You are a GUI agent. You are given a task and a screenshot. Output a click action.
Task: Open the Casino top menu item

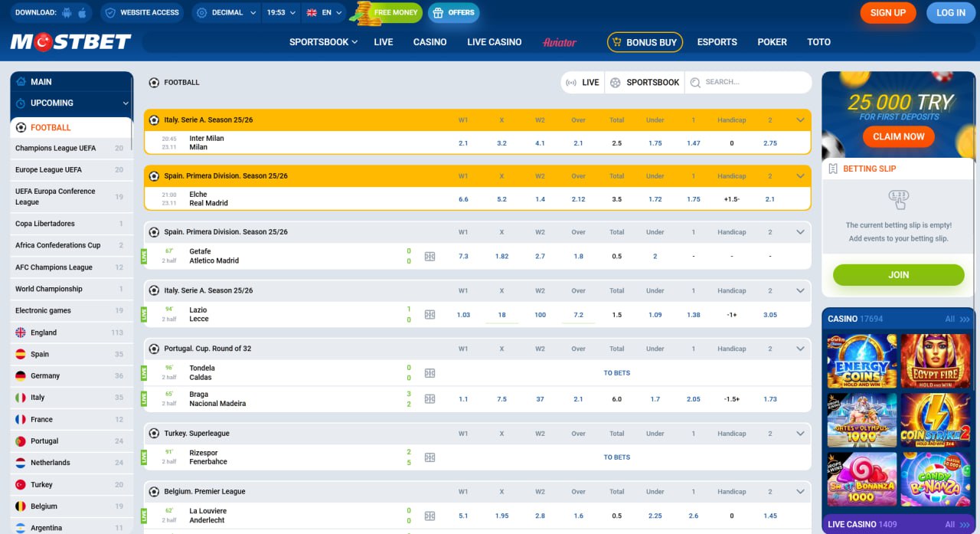pos(430,42)
